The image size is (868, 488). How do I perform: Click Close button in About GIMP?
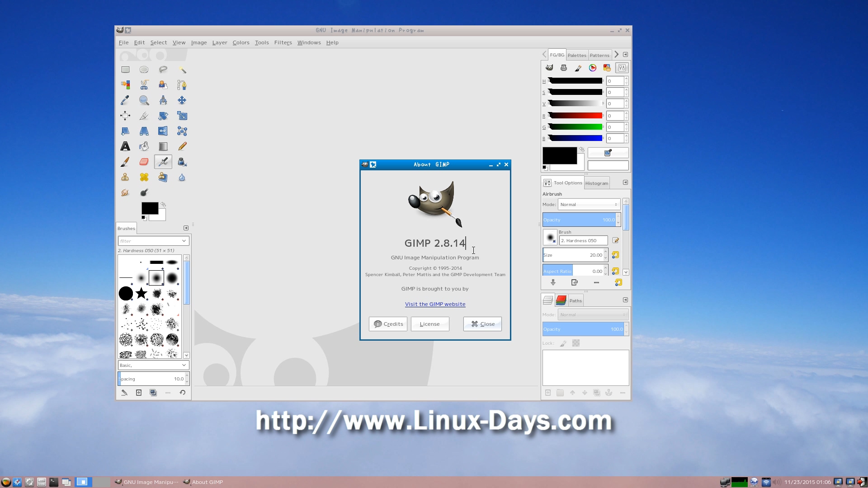(482, 324)
